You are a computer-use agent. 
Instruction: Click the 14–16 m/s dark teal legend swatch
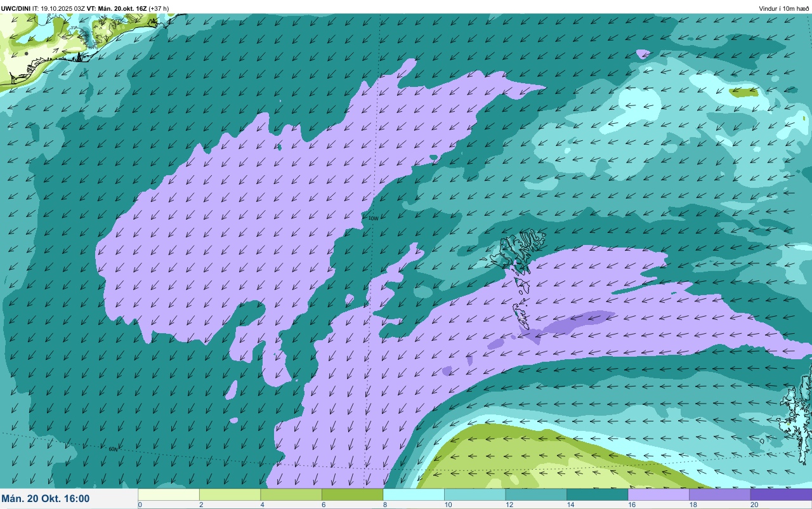click(x=597, y=494)
